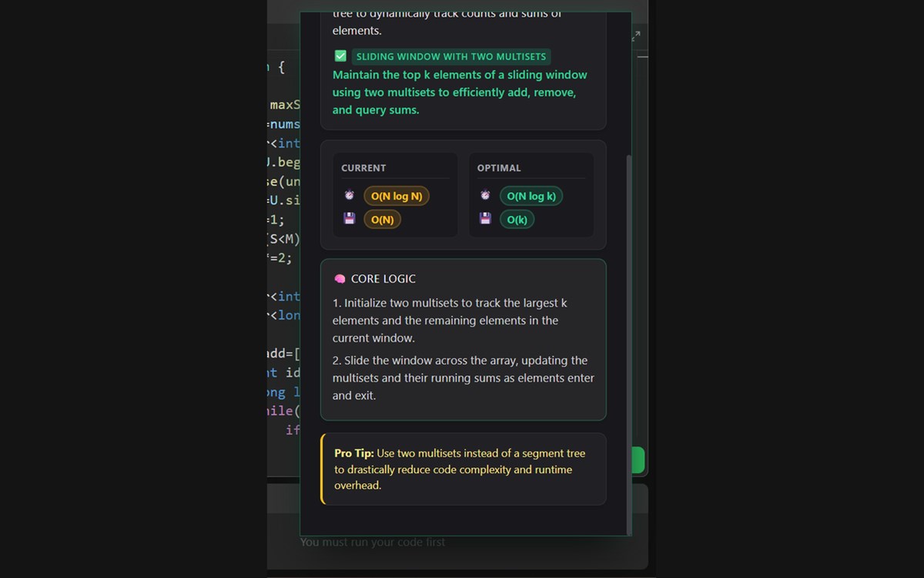The image size is (924, 578).
Task: Click the 'Pro Tip:' bold label
Action: (x=354, y=453)
